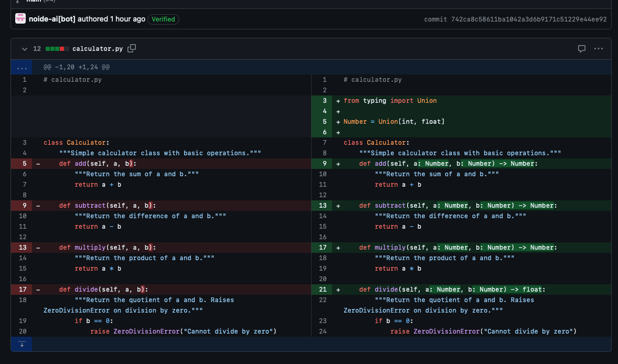The height and width of the screenshot is (364, 618).
Task: Select removed line number 9 on the left
Action: (22, 205)
